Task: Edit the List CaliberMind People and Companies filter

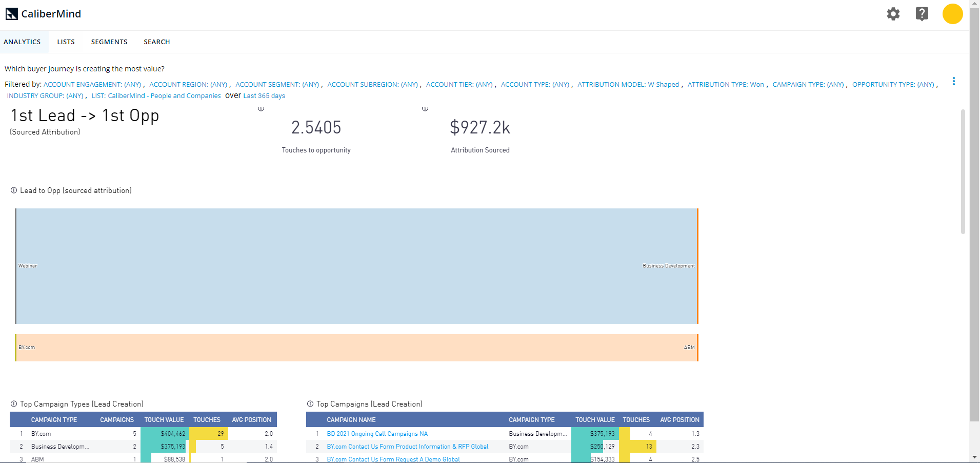Action: (156, 96)
